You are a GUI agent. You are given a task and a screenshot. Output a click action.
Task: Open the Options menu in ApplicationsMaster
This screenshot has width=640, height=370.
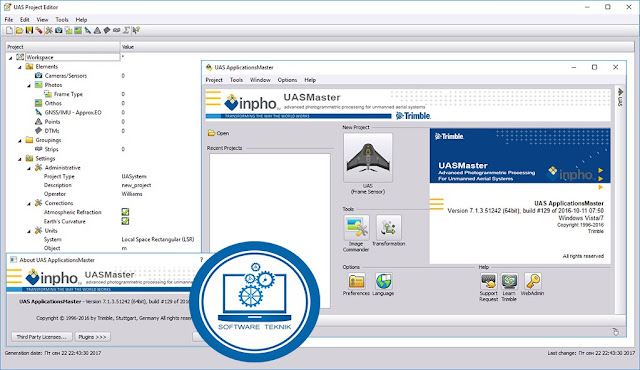pos(287,80)
